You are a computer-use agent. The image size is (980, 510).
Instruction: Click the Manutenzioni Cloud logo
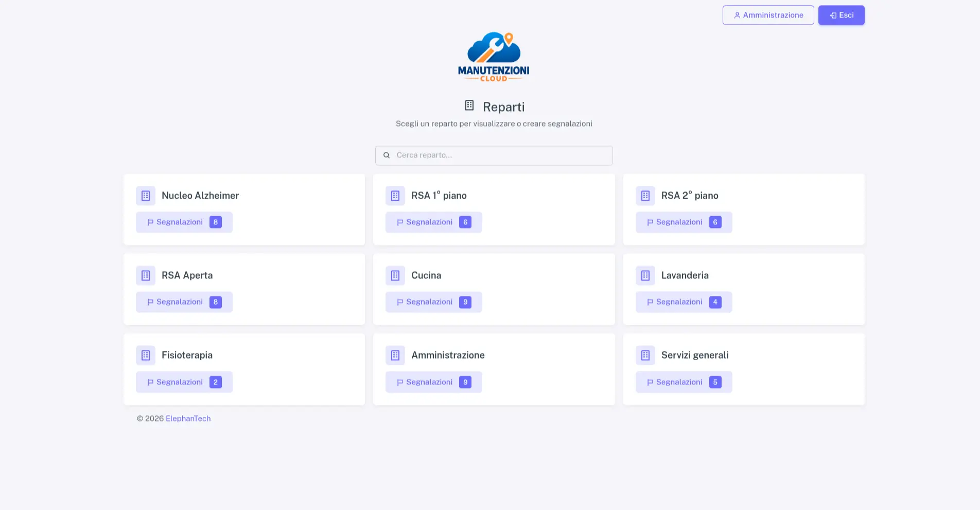tap(494, 57)
